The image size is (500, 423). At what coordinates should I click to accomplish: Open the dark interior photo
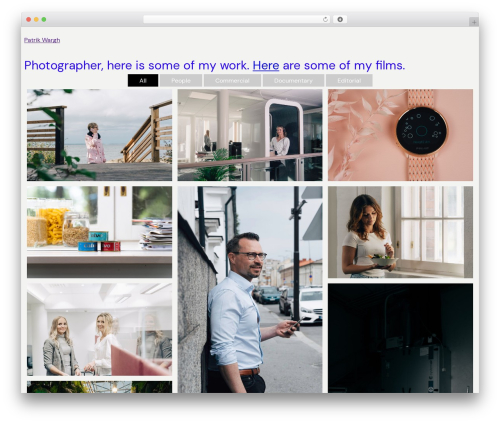click(400, 338)
